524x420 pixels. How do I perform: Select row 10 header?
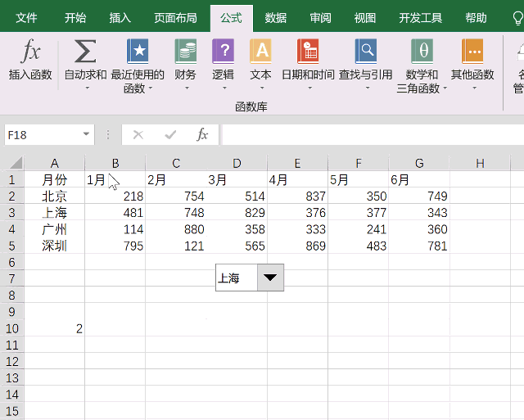click(x=12, y=328)
